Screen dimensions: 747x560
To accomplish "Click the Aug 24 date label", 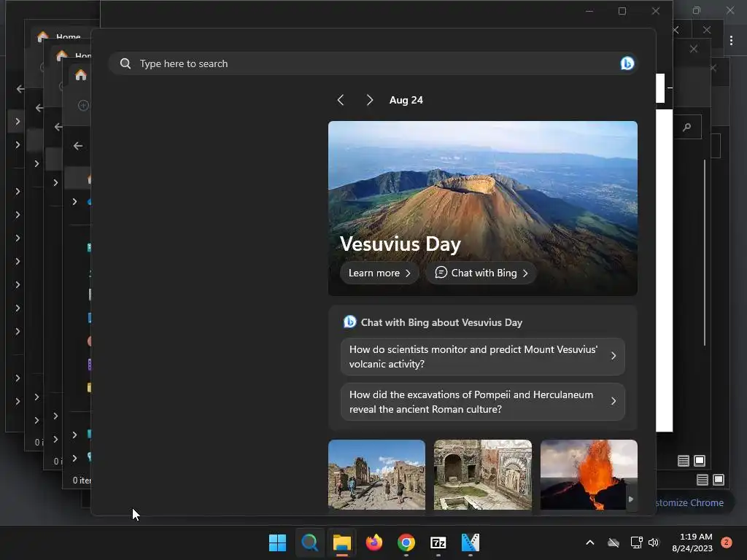I will coord(406,100).
